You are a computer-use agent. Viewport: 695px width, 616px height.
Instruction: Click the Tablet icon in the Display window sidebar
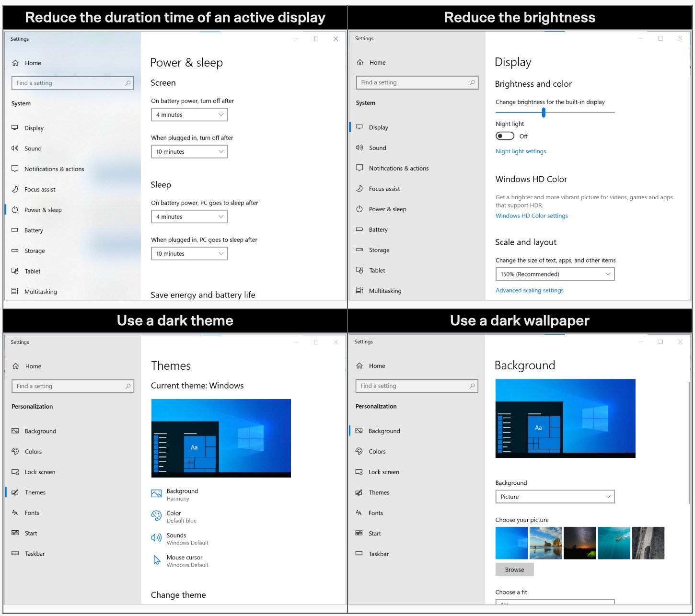(x=359, y=271)
